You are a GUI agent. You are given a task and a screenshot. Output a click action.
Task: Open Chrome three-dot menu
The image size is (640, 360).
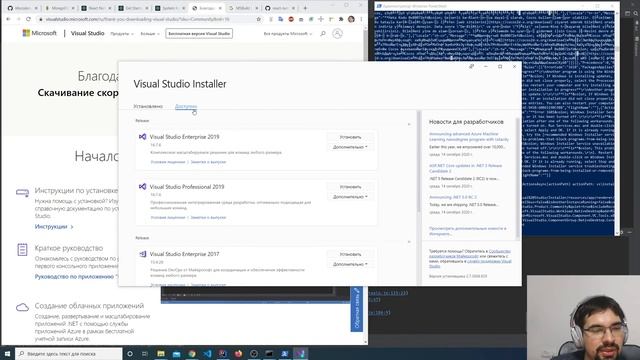point(361,19)
